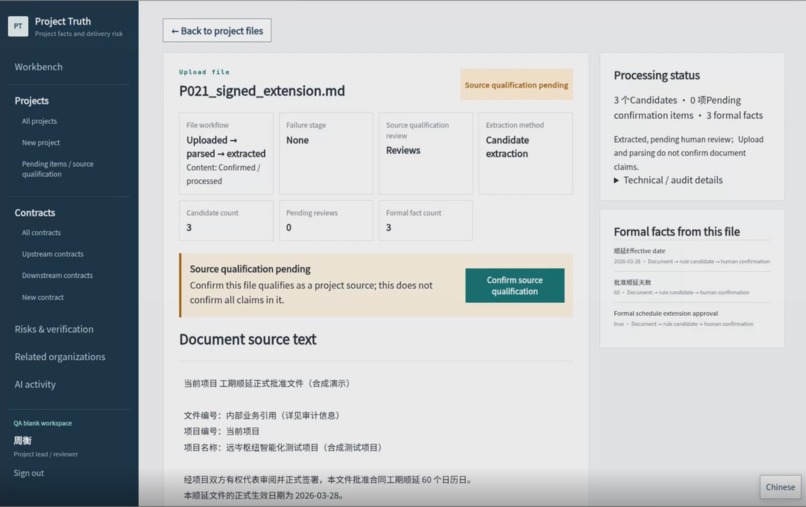Open Related organizations

pyautogui.click(x=60, y=357)
